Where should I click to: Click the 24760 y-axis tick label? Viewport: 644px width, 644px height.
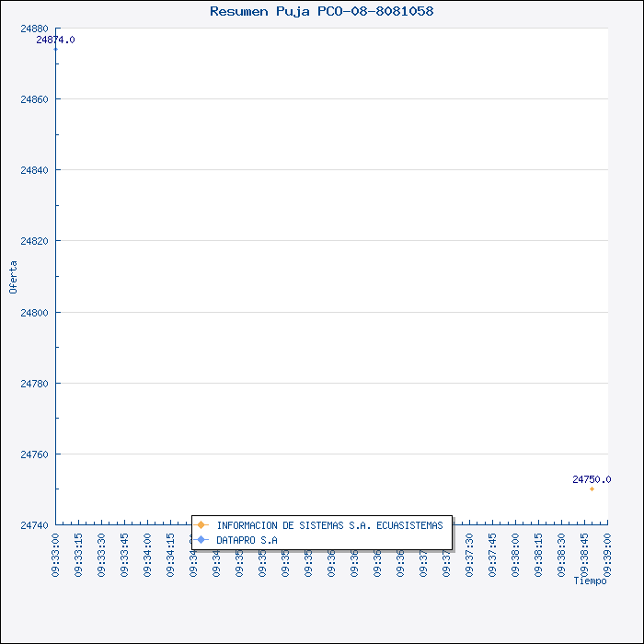point(34,454)
